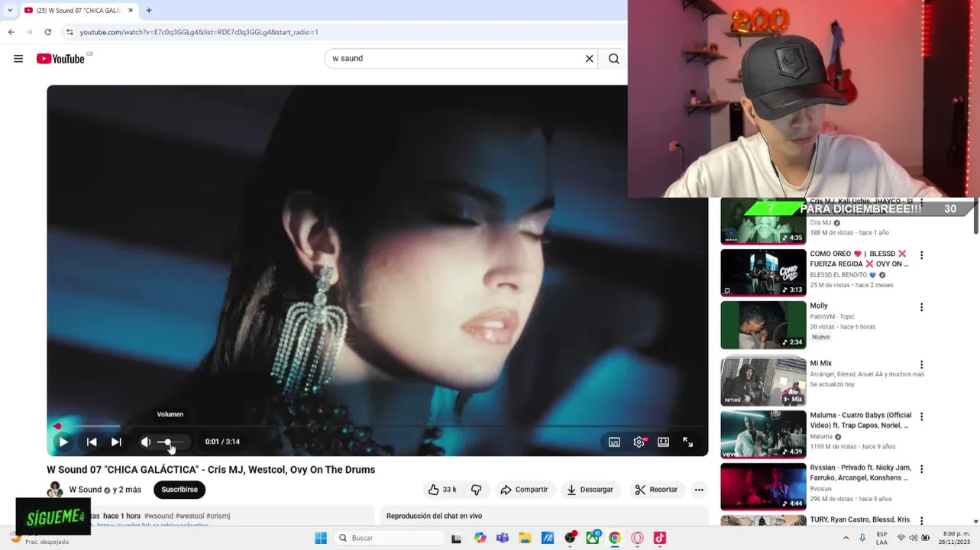Viewport: 980px width, 550px height.
Task: Like the video (33 k)
Action: 442,490
